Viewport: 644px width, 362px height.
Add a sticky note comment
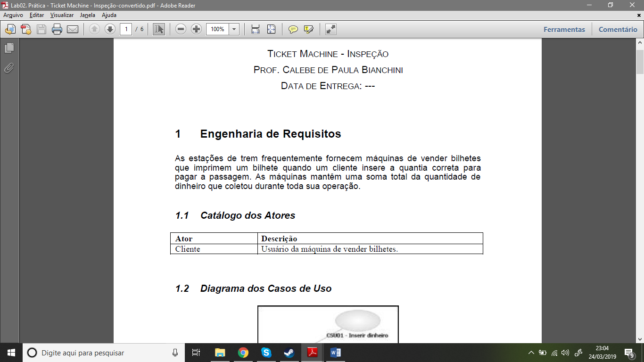pos(293,29)
